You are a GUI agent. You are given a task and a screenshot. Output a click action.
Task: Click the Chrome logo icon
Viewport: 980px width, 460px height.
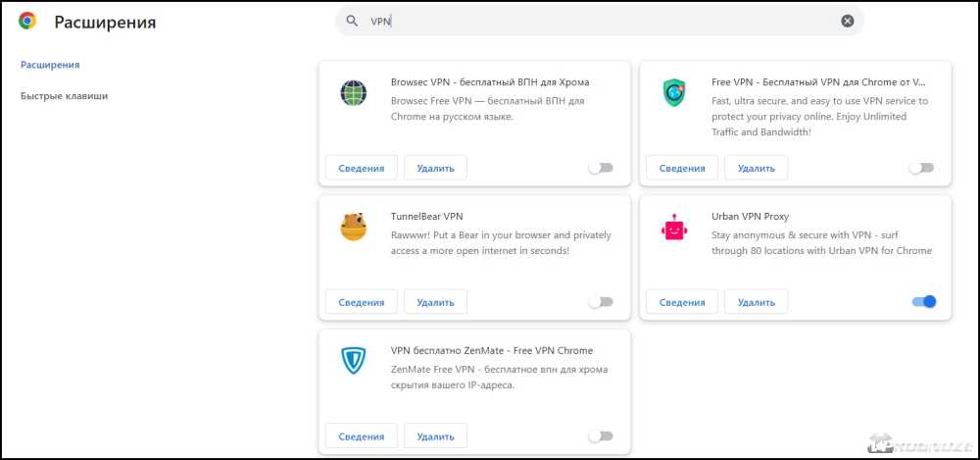(27, 22)
